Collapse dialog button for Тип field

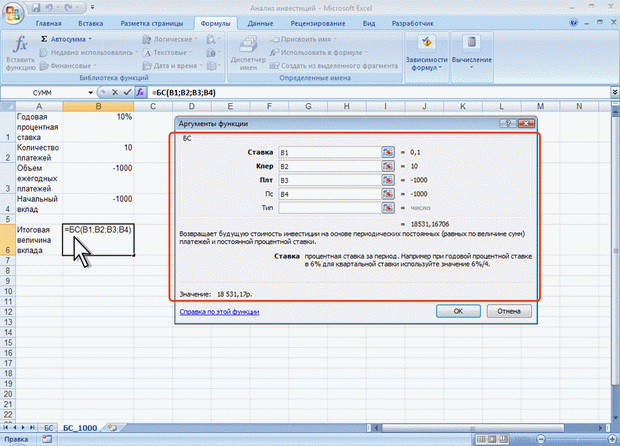(x=388, y=208)
